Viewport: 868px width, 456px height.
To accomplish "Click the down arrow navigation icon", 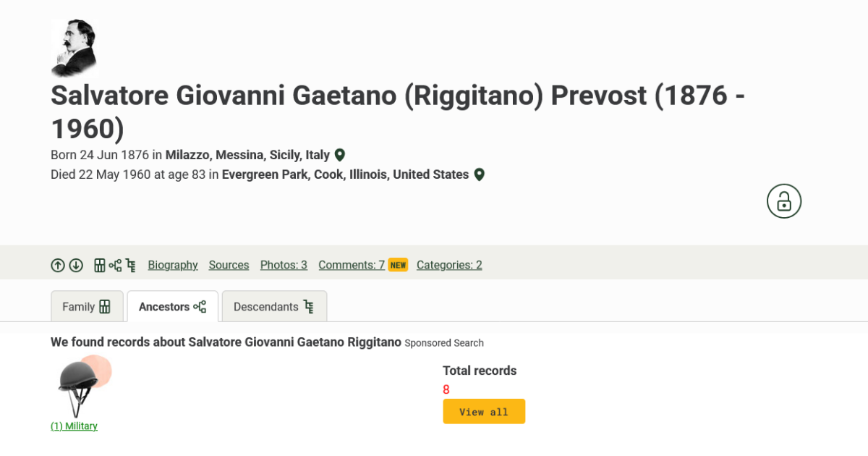I will [75, 265].
